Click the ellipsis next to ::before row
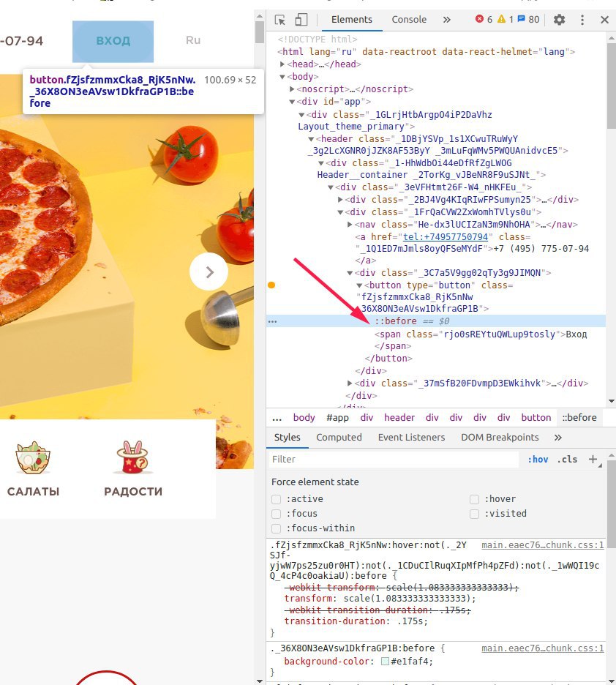Viewport: 616px width, 685px height. click(x=272, y=321)
